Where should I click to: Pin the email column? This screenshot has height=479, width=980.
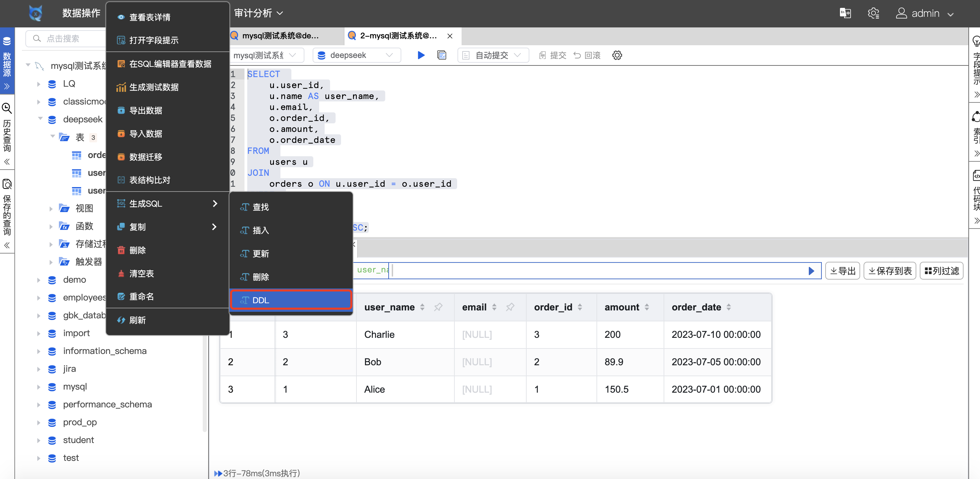point(510,307)
